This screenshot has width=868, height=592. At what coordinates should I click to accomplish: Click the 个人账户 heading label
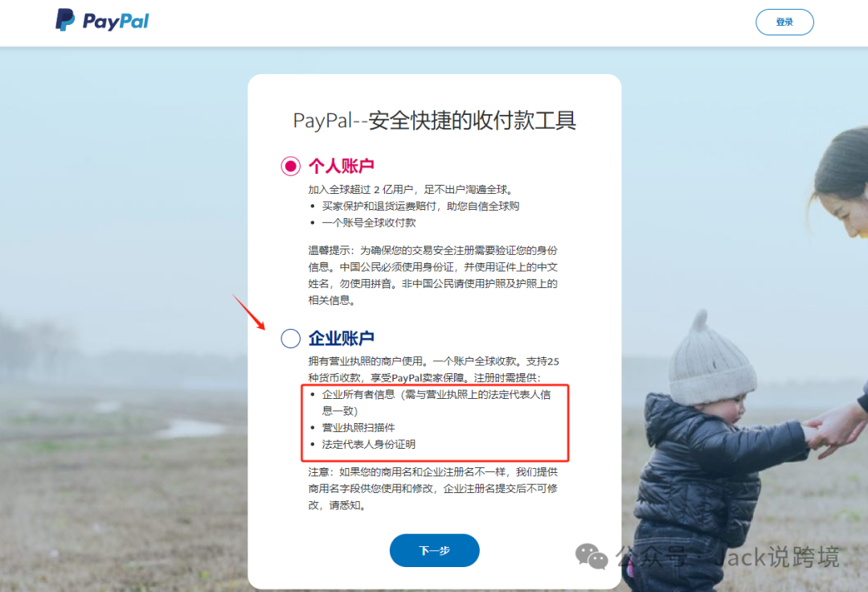pos(342,166)
